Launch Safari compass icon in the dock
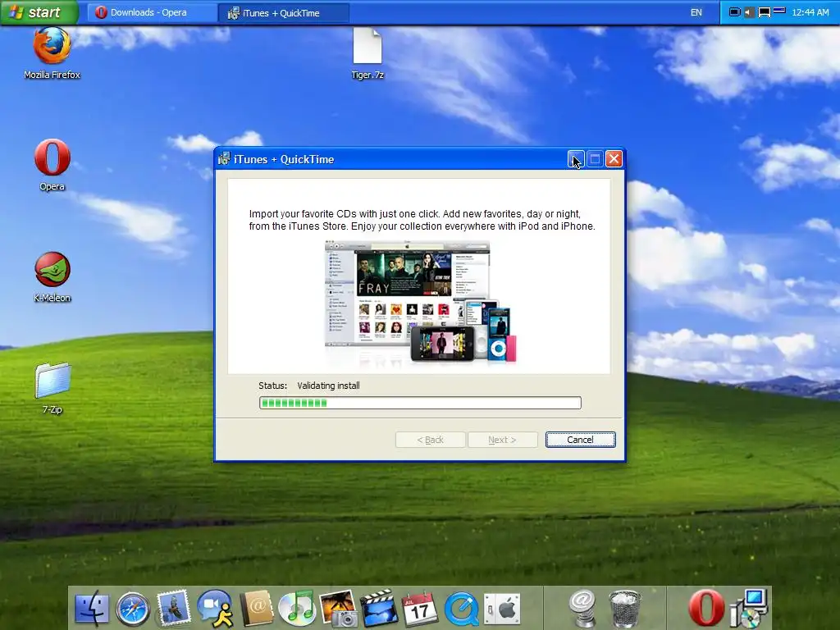This screenshot has width=840, height=630. tap(133, 609)
